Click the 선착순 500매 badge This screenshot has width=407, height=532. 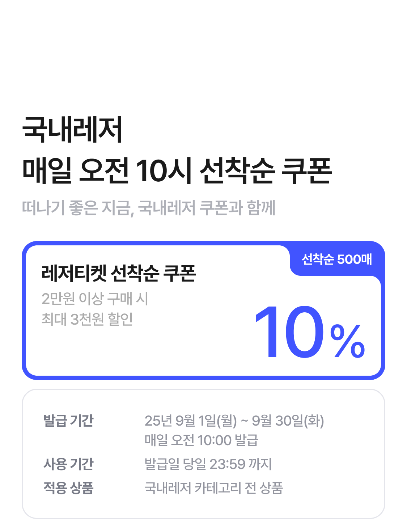337,259
